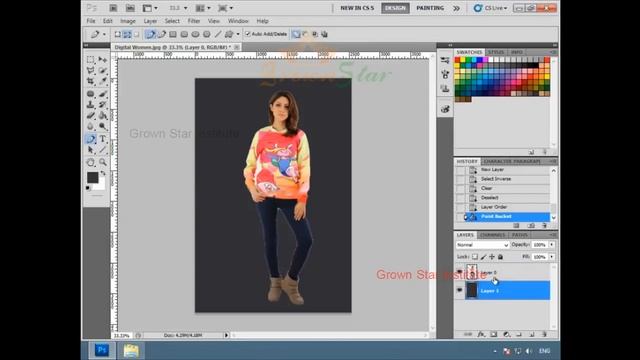Select the Blur tool
Screen dimensions: 640x360
click(91, 126)
